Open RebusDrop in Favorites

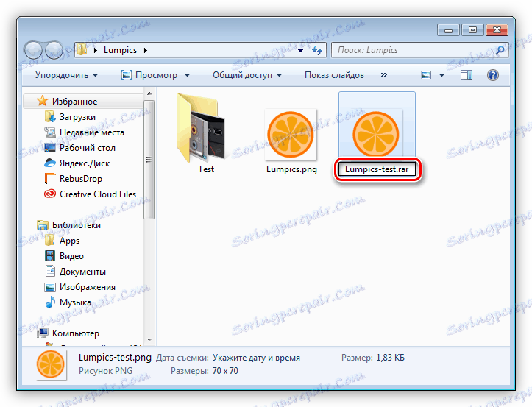point(80,179)
